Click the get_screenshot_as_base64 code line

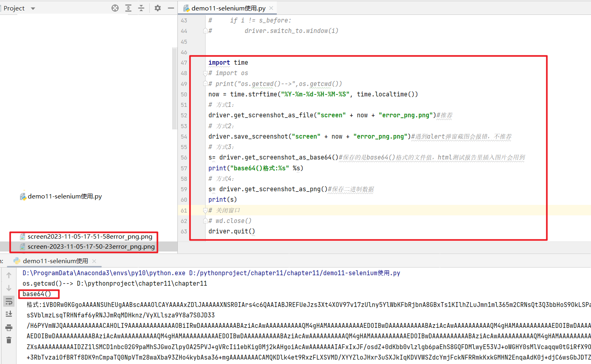[x=367, y=157]
